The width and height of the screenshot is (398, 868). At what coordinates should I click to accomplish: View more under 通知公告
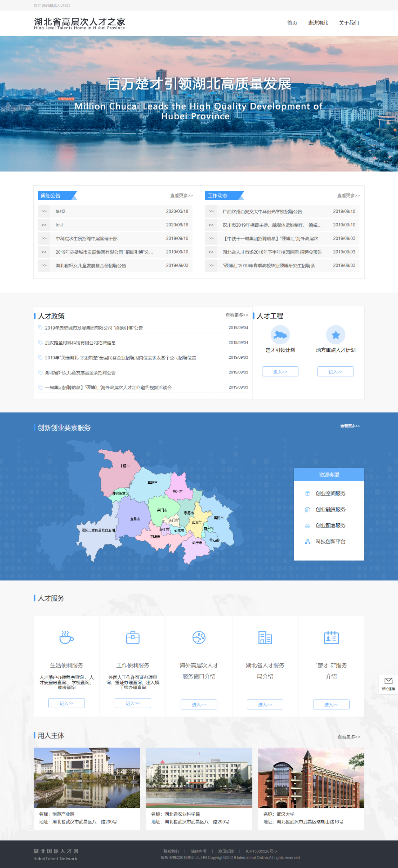181,196
